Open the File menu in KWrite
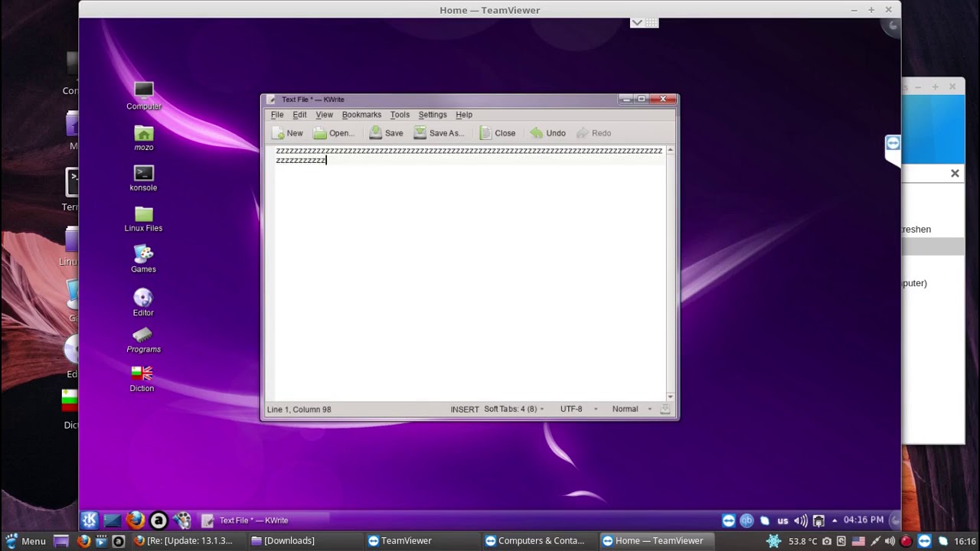980x551 pixels. [277, 115]
